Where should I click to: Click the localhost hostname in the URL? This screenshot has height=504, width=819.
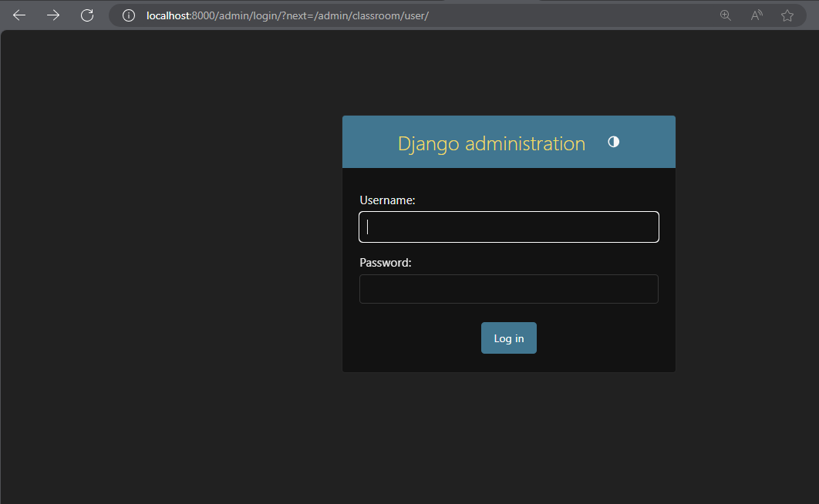tap(168, 15)
